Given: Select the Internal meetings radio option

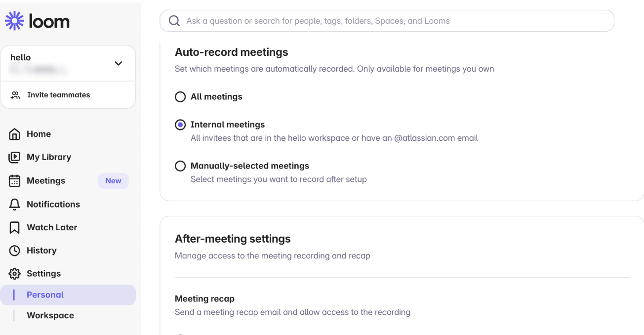Looking at the screenshot, I should (180, 125).
